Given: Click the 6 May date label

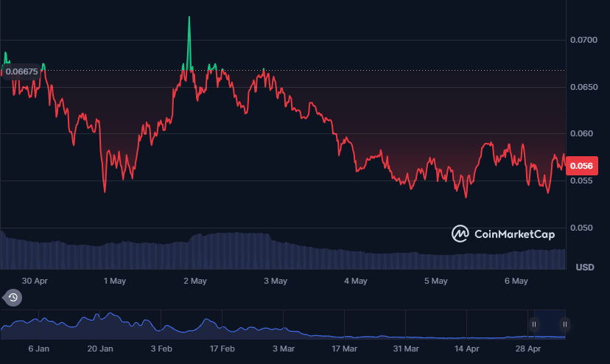Looking at the screenshot, I should (x=516, y=281).
